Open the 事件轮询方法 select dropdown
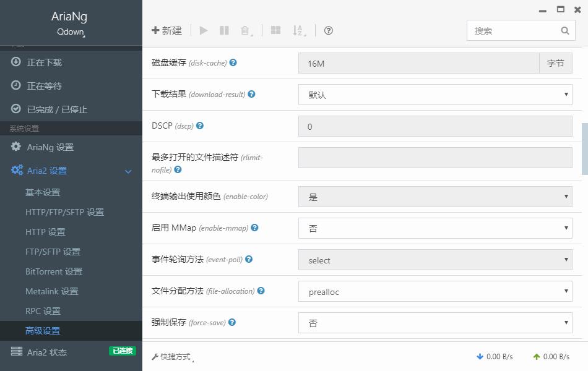 (x=435, y=260)
